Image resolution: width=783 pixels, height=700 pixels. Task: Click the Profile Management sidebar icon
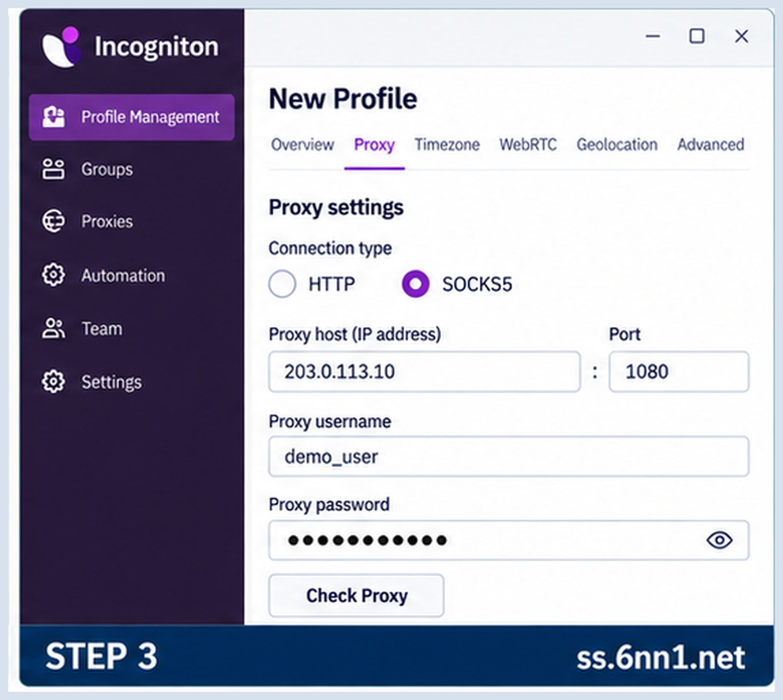click(54, 116)
